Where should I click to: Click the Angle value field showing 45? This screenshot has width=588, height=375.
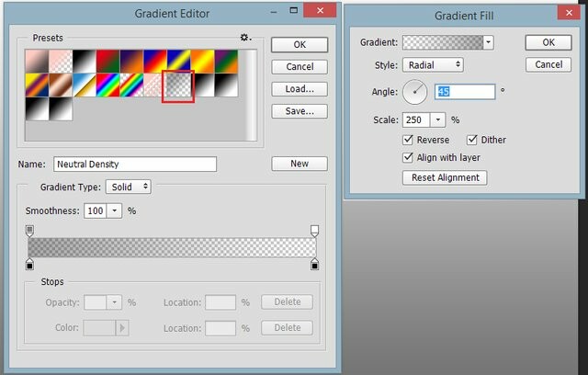pyautogui.click(x=465, y=92)
